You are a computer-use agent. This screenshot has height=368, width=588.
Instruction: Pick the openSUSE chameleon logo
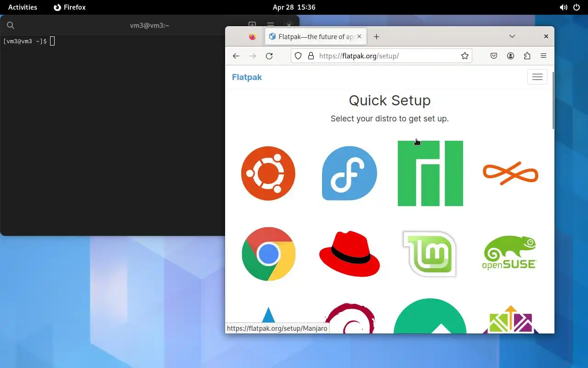point(509,253)
